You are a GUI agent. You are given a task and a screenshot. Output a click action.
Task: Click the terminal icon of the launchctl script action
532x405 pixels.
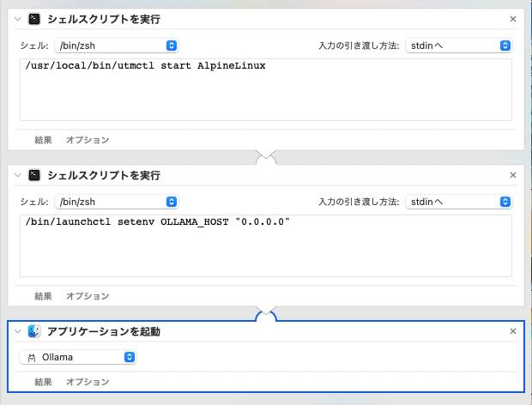click(33, 175)
